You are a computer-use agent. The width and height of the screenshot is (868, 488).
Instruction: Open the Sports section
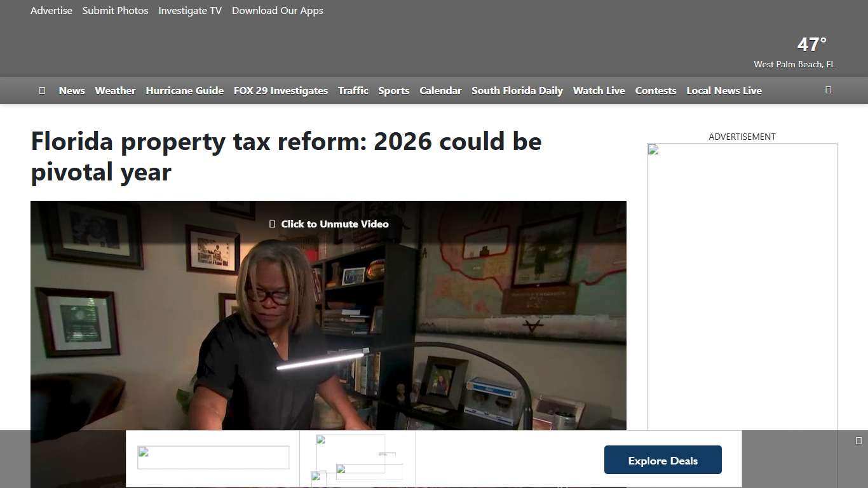pyautogui.click(x=393, y=90)
